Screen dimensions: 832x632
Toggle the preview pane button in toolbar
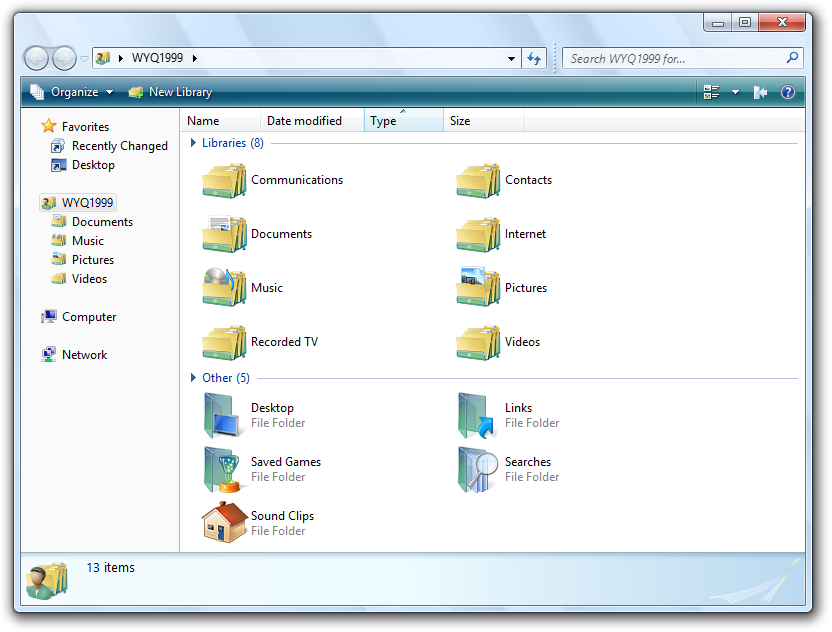(x=760, y=92)
